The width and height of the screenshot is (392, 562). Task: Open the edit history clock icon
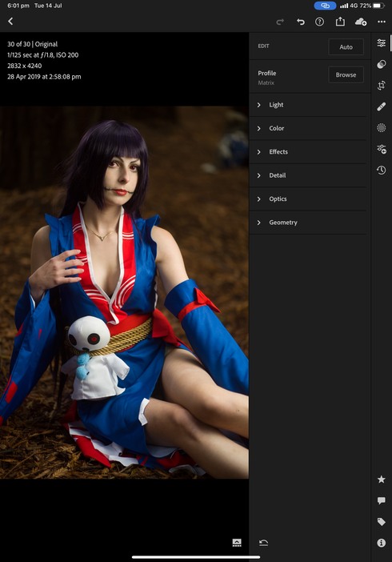[x=382, y=170]
